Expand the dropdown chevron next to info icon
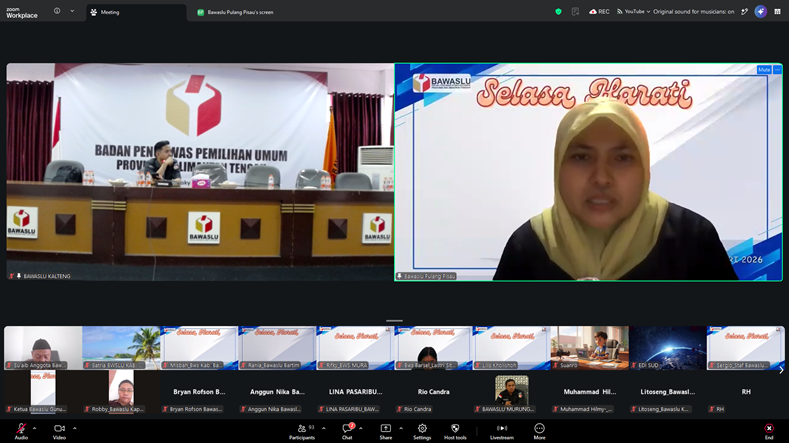This screenshot has width=789, height=443. 72,11
